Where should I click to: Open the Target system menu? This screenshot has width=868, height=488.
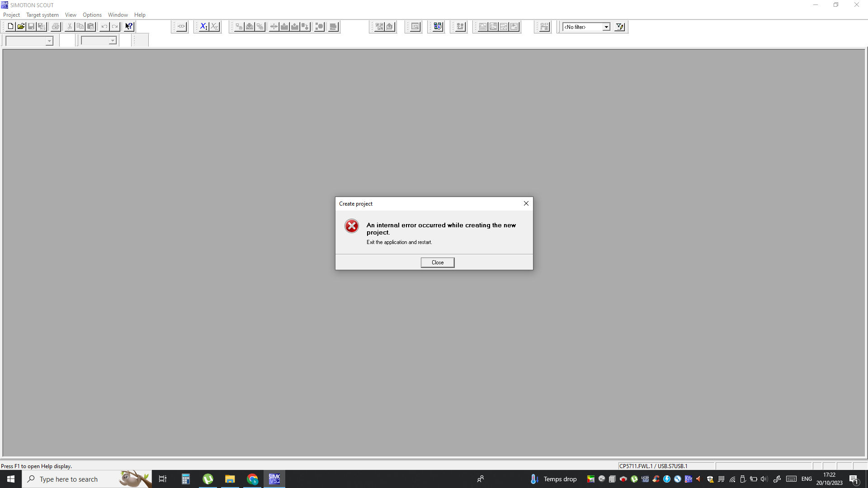pyautogui.click(x=42, y=15)
